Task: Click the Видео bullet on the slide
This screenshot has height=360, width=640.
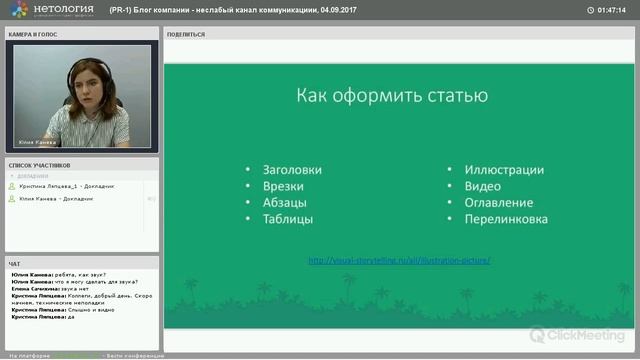Action: 482,186
